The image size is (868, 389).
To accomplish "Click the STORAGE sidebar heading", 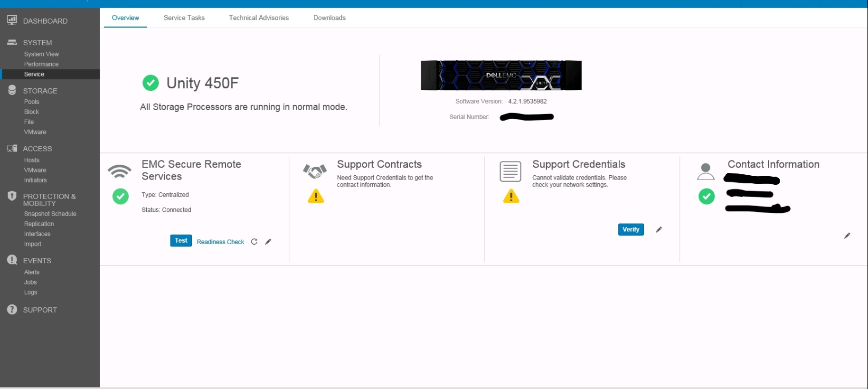I will 40,91.
